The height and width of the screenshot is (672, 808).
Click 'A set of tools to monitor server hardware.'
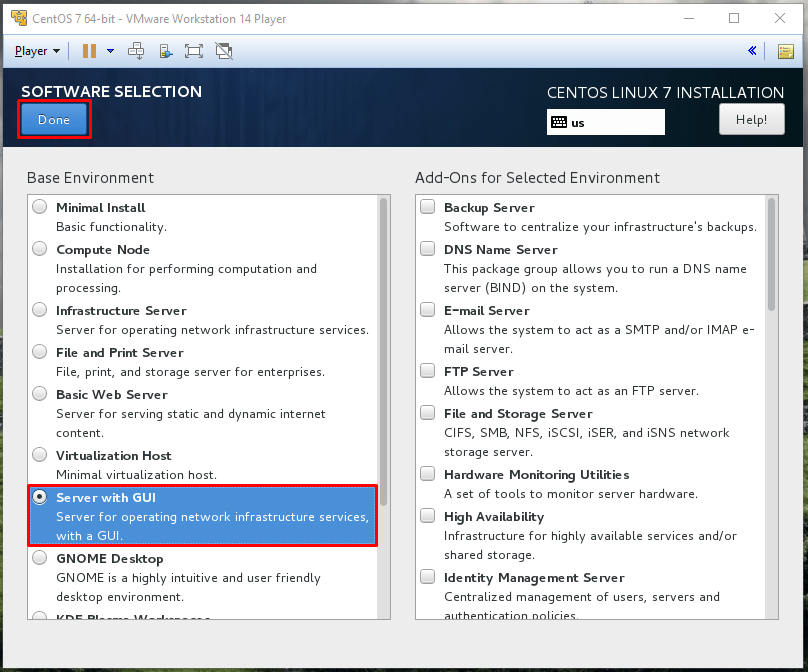pos(571,494)
